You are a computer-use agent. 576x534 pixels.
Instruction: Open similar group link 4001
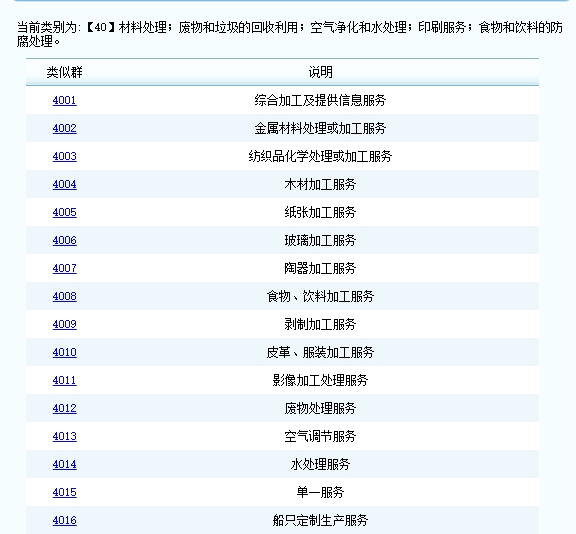[x=64, y=100]
